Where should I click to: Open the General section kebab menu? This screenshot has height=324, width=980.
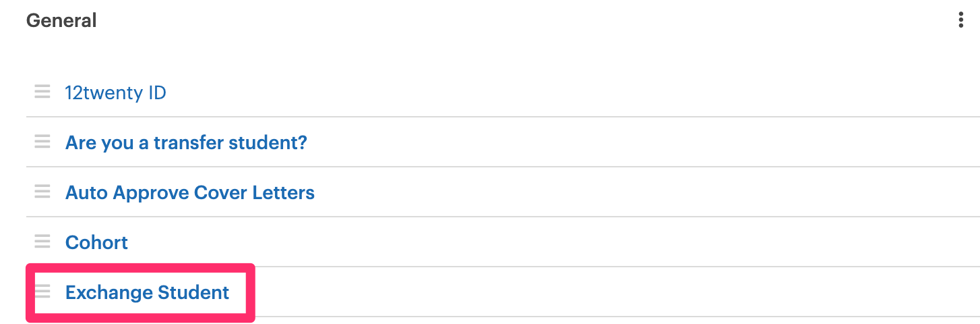(x=960, y=20)
